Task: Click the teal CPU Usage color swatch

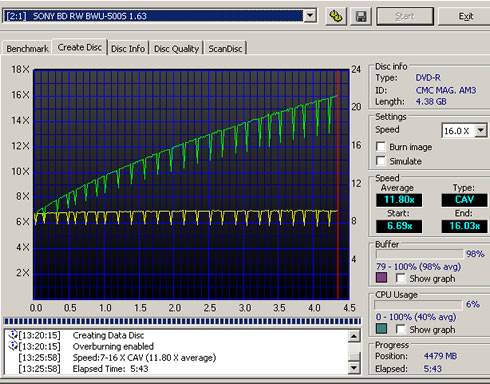Action: [x=381, y=328]
